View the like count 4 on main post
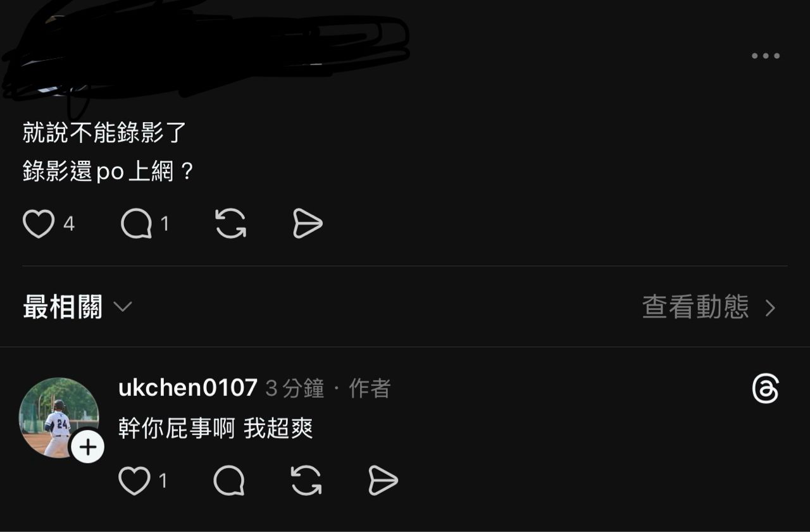 [69, 224]
